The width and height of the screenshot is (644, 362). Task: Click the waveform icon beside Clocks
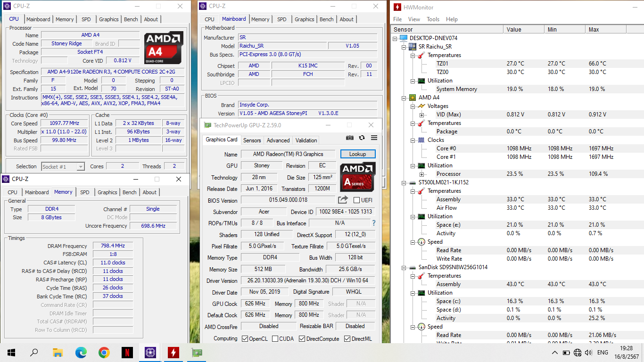[x=421, y=140]
